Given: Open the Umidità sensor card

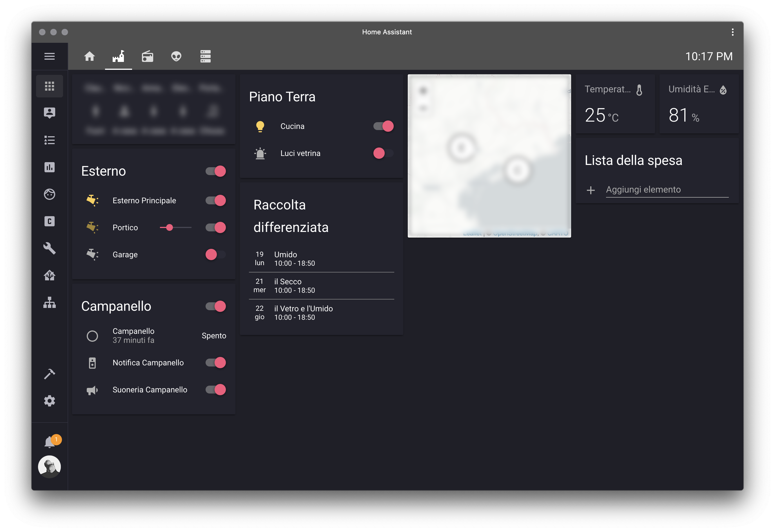Looking at the screenshot, I should click(699, 104).
